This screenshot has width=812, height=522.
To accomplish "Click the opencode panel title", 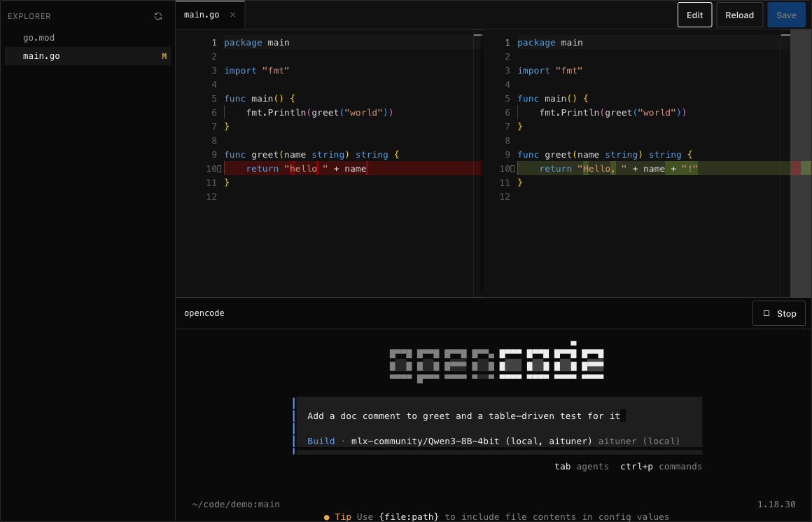I will (x=204, y=313).
